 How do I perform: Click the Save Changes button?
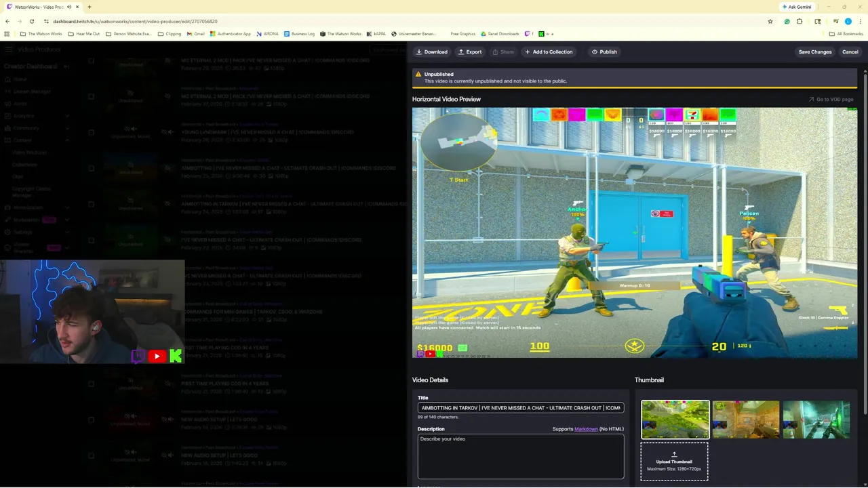[x=815, y=52]
